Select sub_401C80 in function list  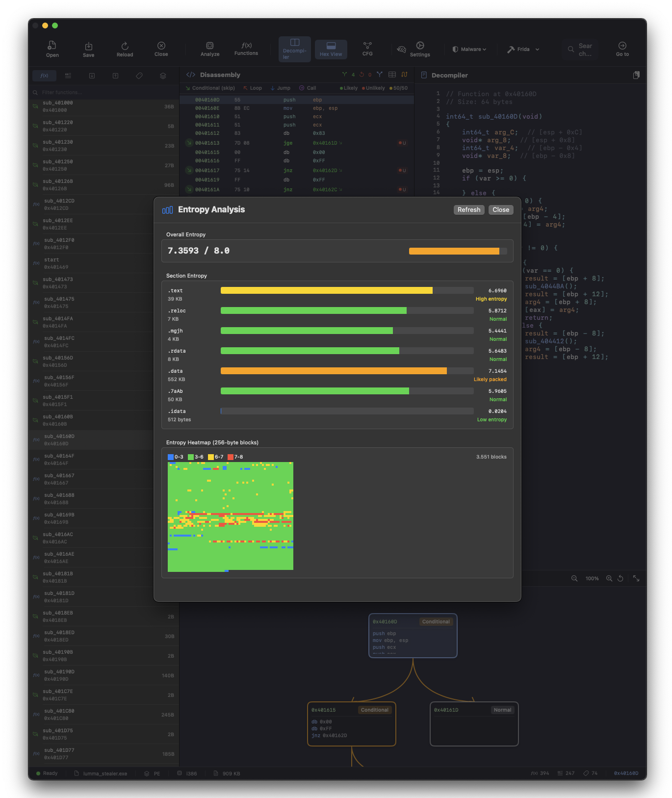103,715
